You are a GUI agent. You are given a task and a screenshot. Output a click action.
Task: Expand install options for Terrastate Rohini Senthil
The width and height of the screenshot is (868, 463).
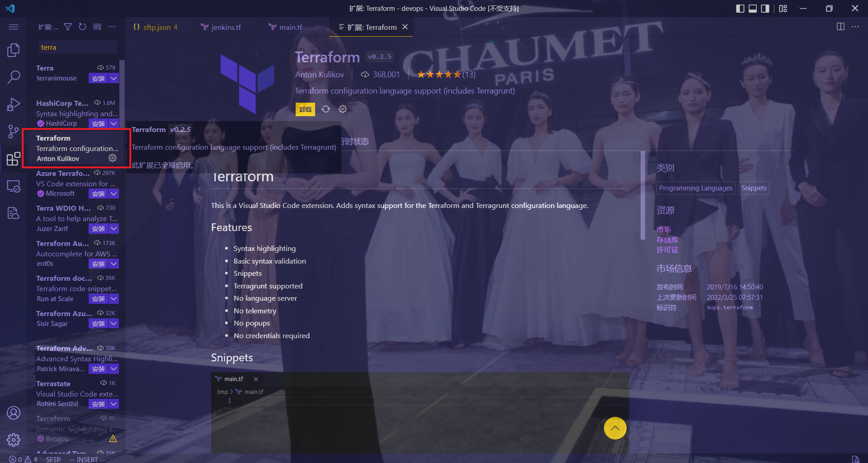114,404
